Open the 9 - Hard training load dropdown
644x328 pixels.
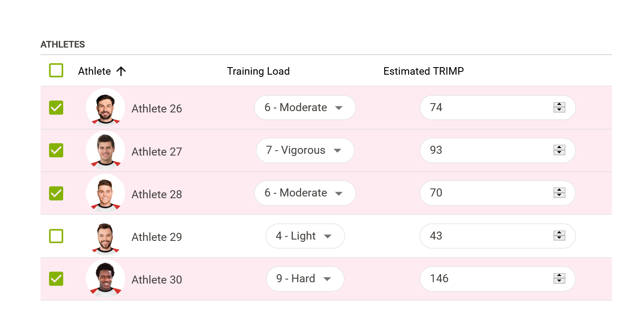point(305,279)
